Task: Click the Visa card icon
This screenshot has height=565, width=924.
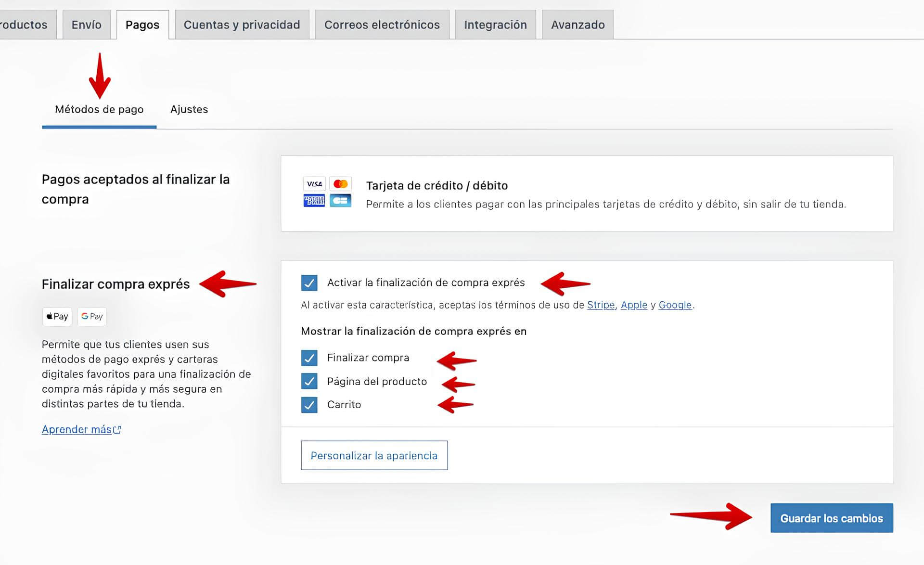Action: (314, 184)
